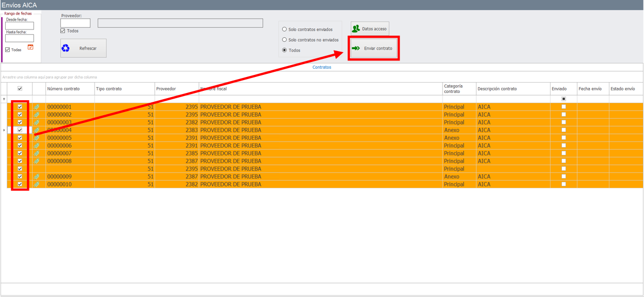Click the calendar icon in Rango de fechas
The width and height of the screenshot is (644, 297).
pos(30,47)
